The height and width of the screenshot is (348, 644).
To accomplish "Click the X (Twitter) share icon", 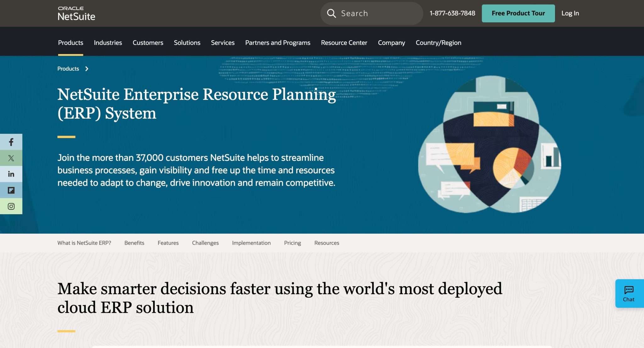I will (11, 158).
